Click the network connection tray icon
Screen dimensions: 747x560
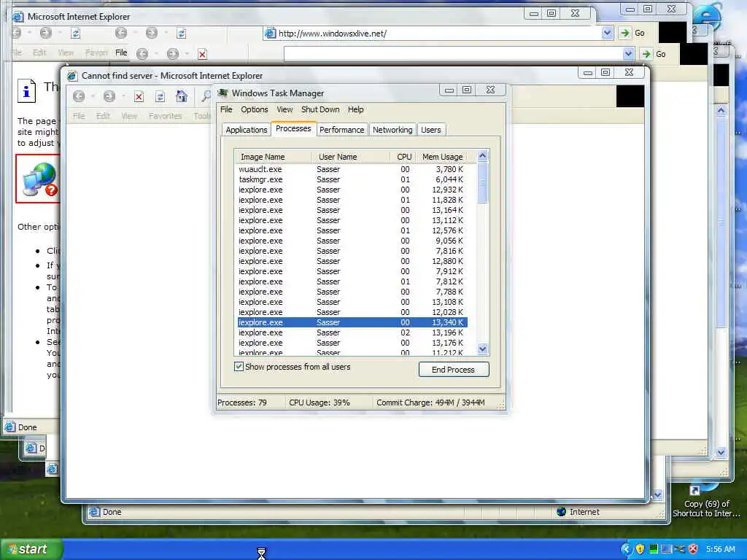tap(680, 549)
